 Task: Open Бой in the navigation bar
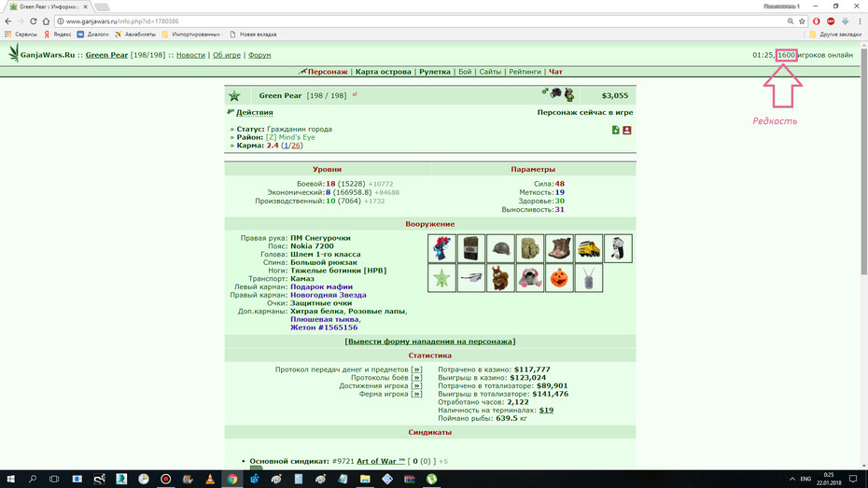point(465,71)
